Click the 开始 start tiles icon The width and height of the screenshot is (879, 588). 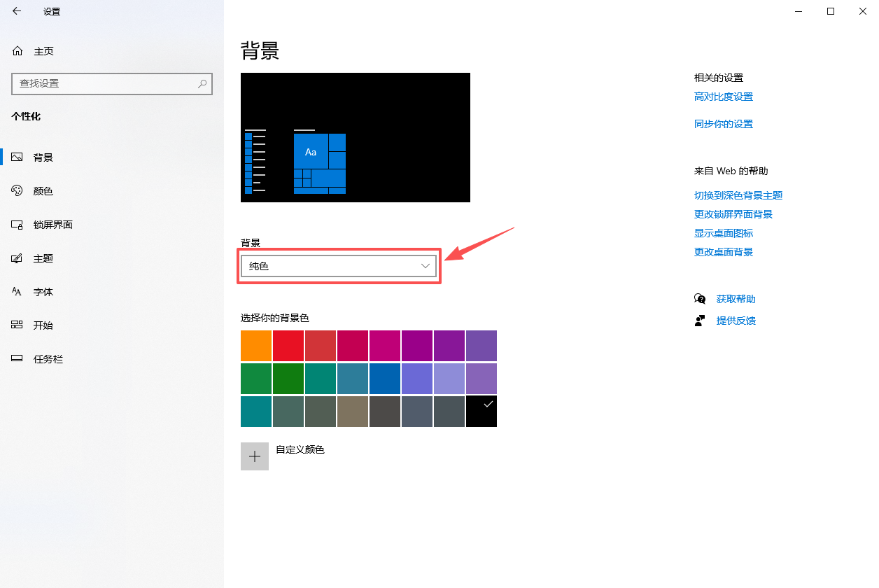17,325
